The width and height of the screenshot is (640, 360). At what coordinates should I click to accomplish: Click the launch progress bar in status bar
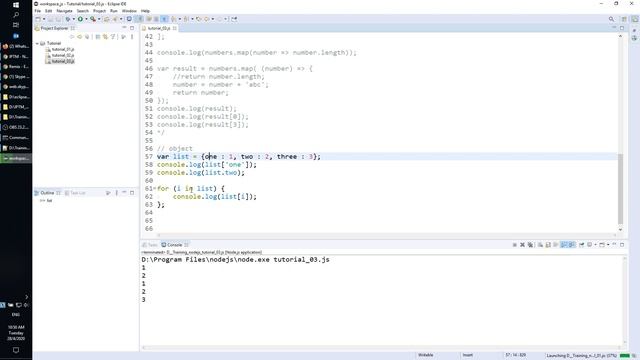624,356
